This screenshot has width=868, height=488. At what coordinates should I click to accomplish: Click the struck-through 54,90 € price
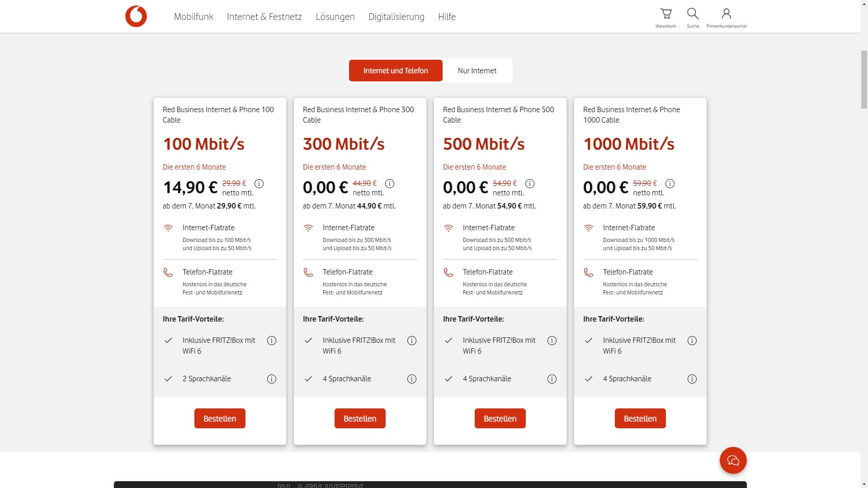click(x=505, y=183)
